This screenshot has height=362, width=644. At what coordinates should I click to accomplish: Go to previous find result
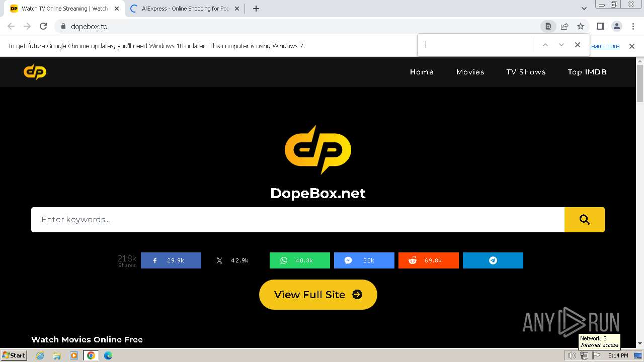click(545, 45)
